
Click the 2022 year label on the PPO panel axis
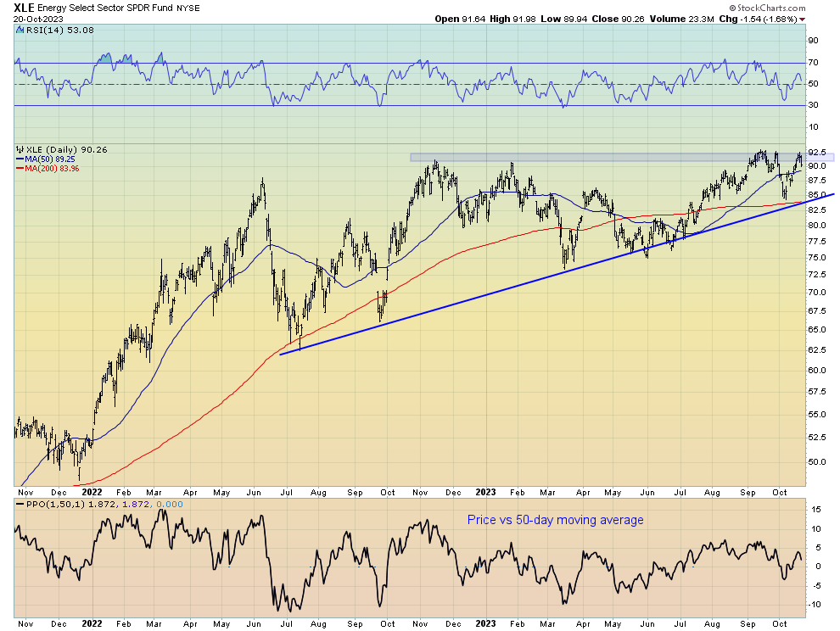[92, 623]
